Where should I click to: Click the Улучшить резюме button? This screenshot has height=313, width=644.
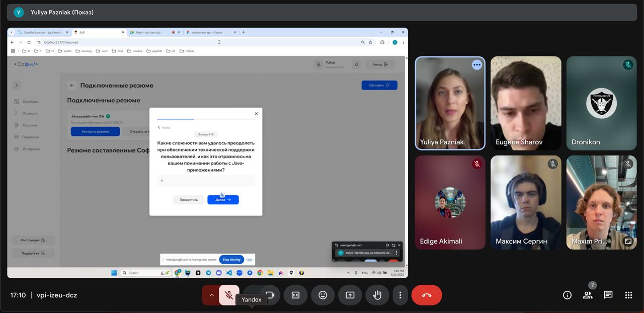pos(95,131)
